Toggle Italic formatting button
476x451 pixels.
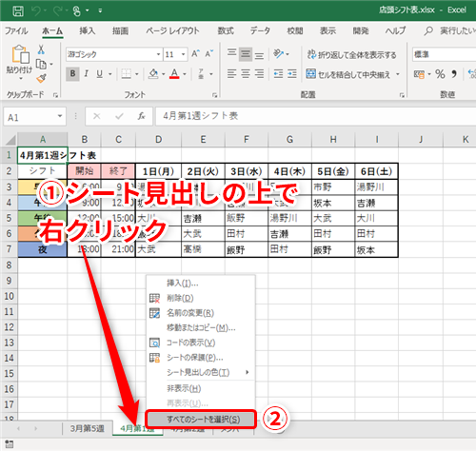pos(86,74)
